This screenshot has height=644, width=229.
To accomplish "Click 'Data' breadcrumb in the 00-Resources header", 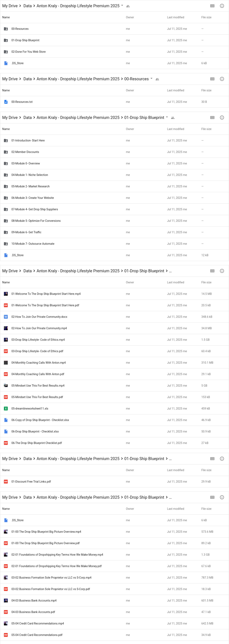I will 28,79.
